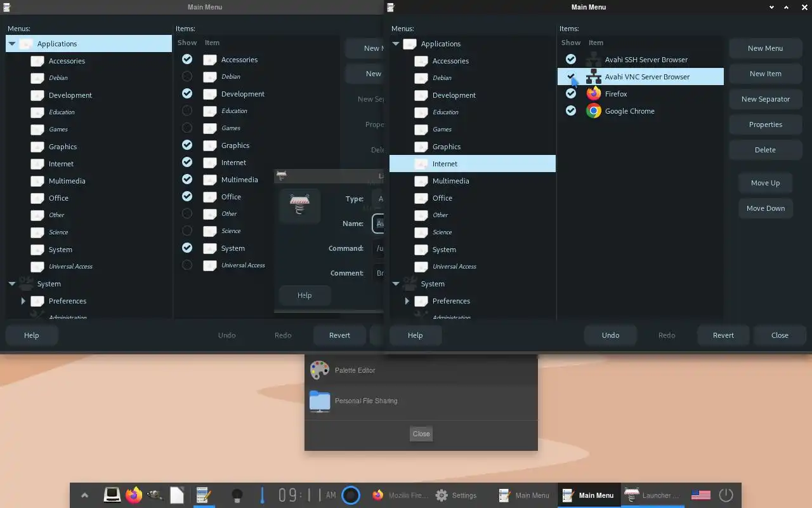Viewport: 812px width, 508px height.
Task: Expand Preferences submenu in front window
Action: click(407, 301)
